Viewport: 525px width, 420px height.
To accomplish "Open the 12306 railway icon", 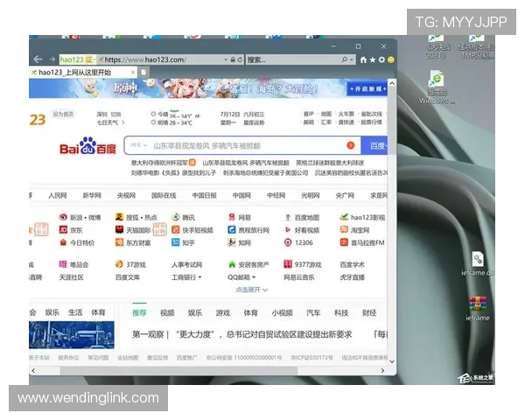I will point(288,242).
